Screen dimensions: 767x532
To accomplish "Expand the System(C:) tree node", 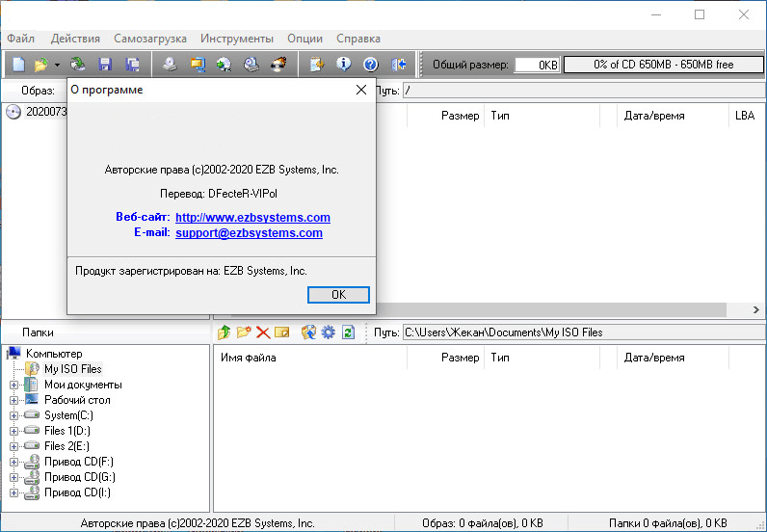I will click(14, 415).
